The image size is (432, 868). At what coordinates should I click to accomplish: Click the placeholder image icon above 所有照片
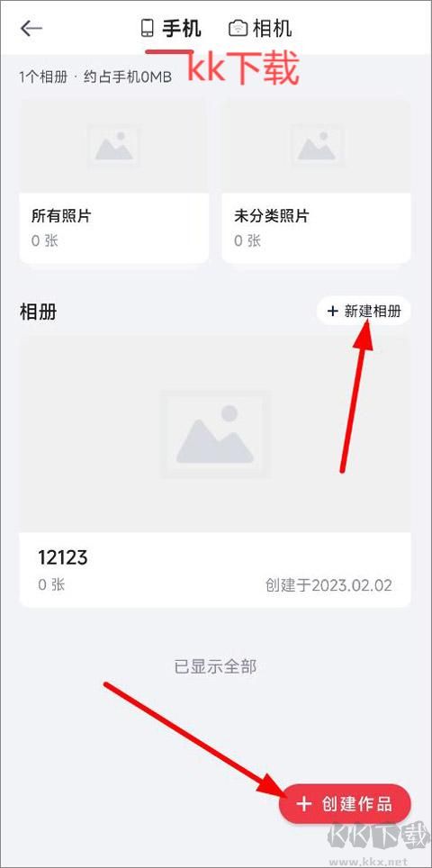point(114,146)
